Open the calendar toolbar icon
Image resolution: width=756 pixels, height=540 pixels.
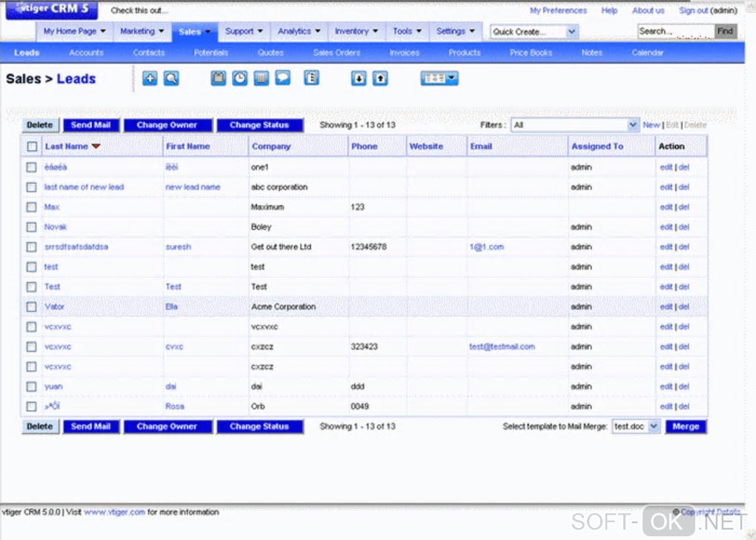[x=218, y=78]
